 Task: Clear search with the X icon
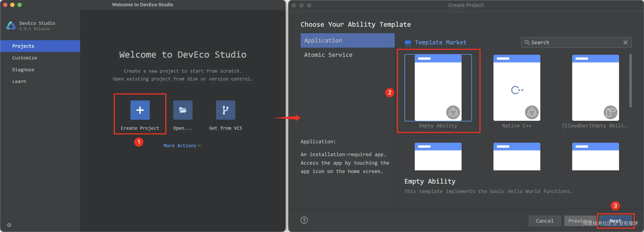[x=625, y=42]
